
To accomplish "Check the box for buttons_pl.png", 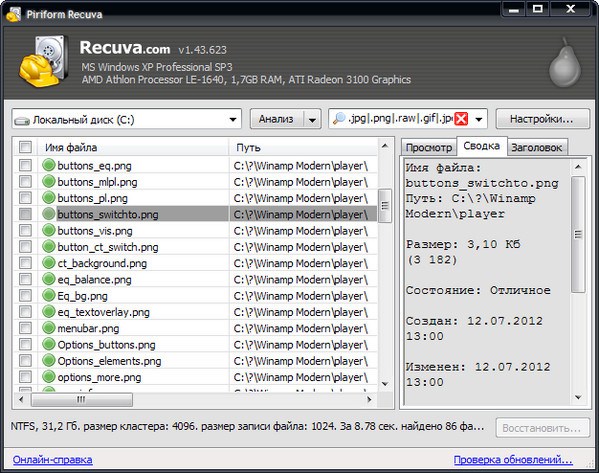I will pyautogui.click(x=25, y=198).
